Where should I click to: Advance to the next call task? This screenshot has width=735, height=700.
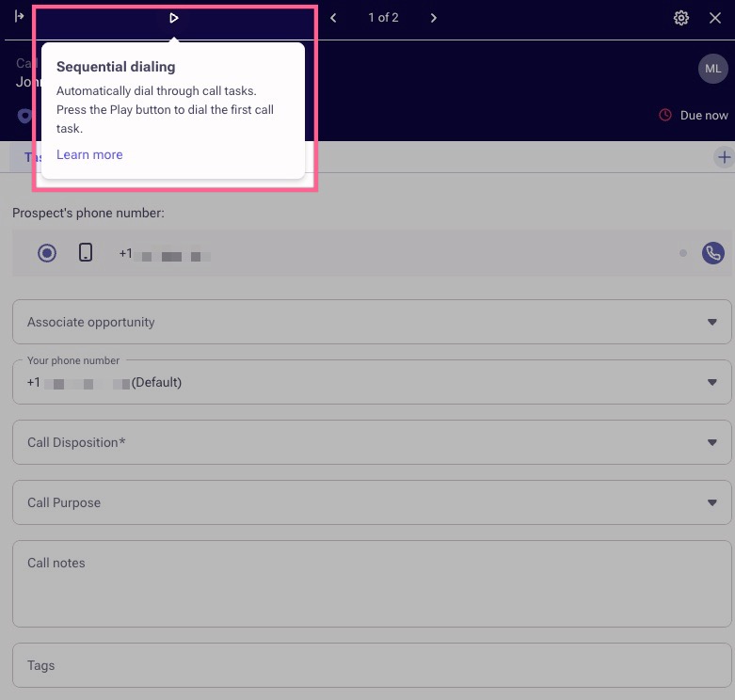[x=434, y=18]
